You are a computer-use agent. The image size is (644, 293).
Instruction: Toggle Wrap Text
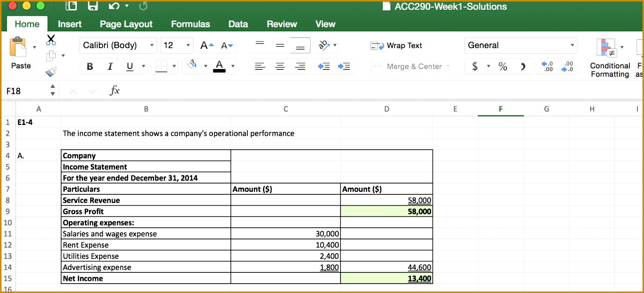396,45
